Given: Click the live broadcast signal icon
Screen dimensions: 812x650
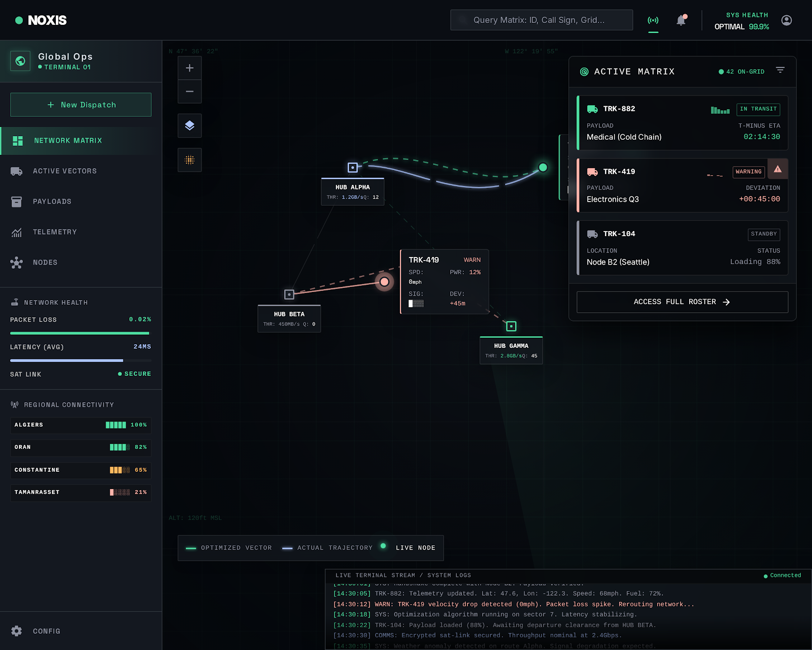Looking at the screenshot, I should point(653,20).
